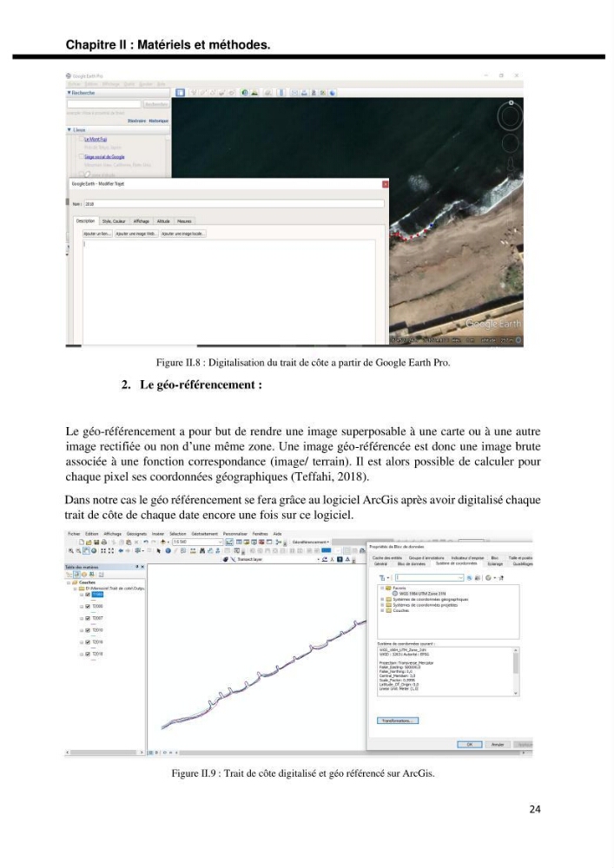This screenshot has height=868, width=614.
Task: Click the table of contents horizontal scrollbar
Action: tap(104, 753)
